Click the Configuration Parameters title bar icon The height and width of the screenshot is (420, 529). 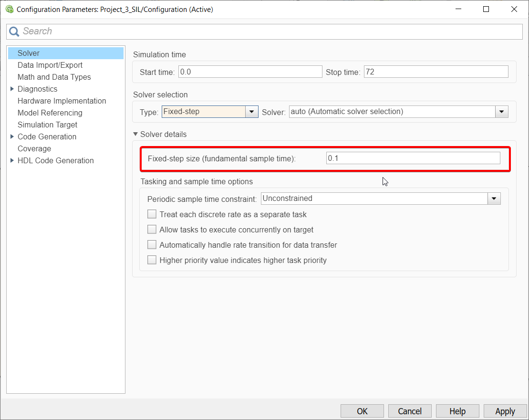pos(9,10)
